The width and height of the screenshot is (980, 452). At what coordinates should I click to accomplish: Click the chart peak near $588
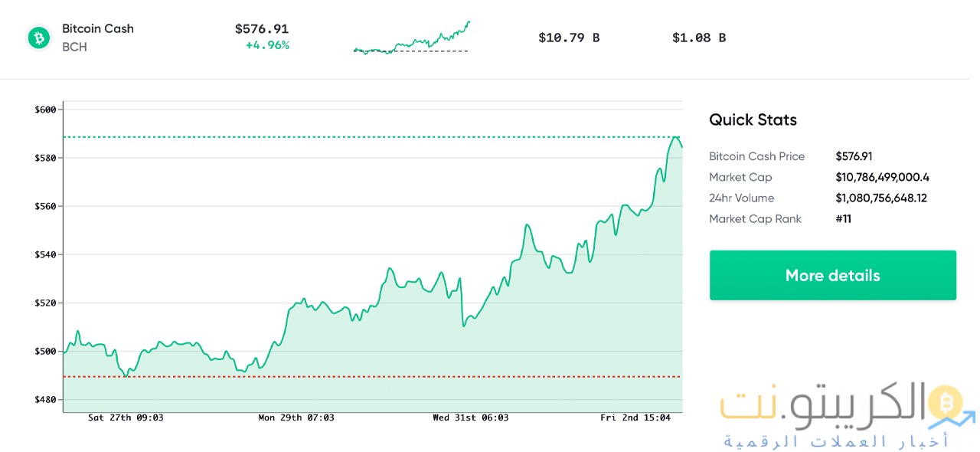pos(676,137)
